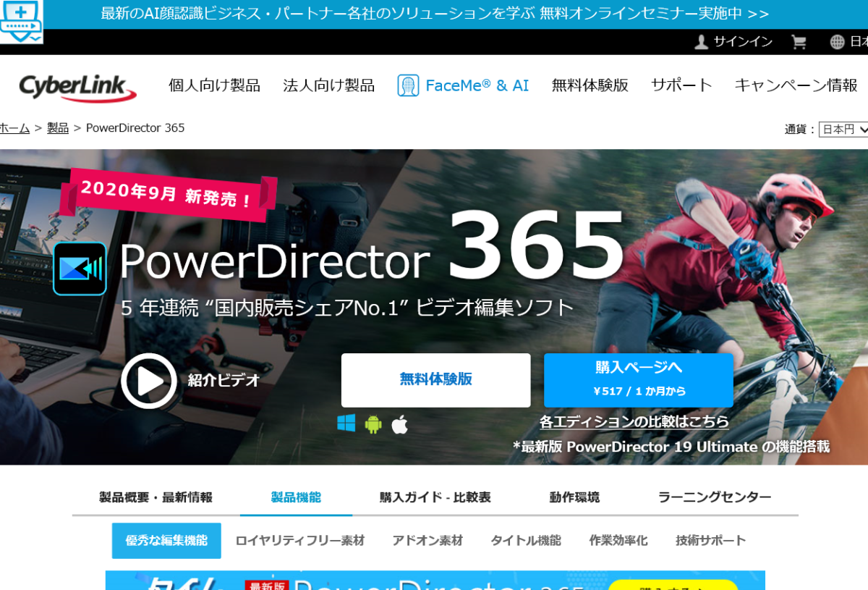Click the Android platform icon
The width and height of the screenshot is (868, 590).
click(373, 424)
